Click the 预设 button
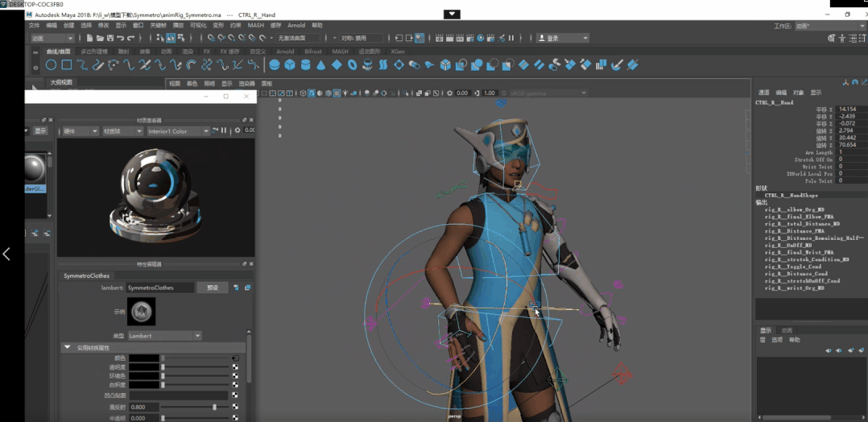This screenshot has width=868, height=422. tap(213, 288)
